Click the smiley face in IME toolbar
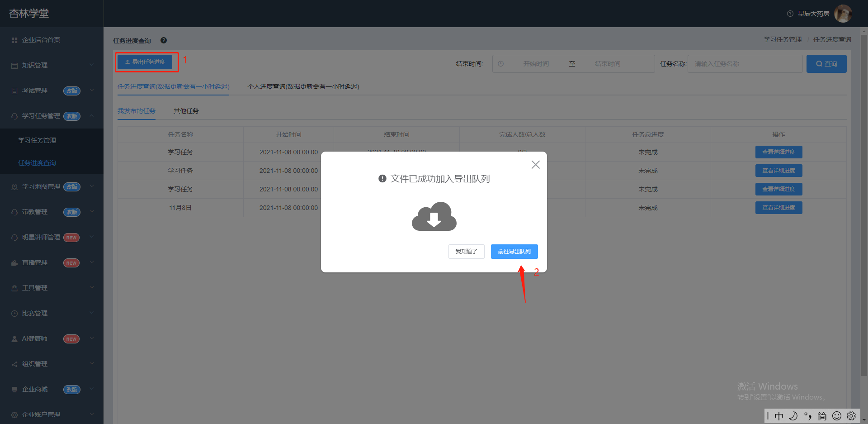868x424 pixels. 837,416
